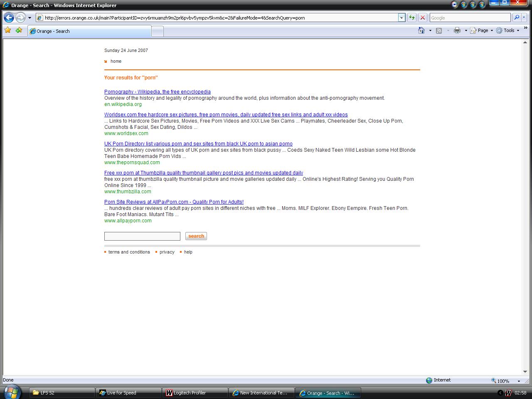Click the Internet Explorer logo in title bar
The image size is (532, 399).
6,5
